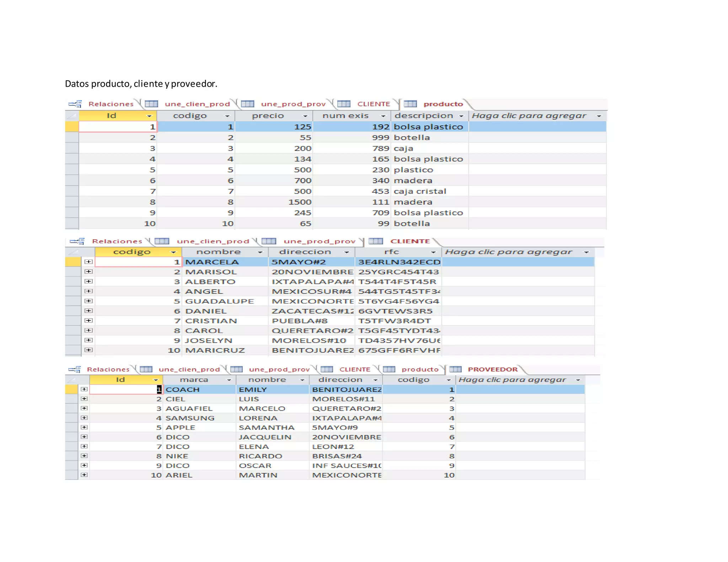Switch to producto tab in top table
The width and height of the screenshot is (728, 562).
(x=443, y=104)
